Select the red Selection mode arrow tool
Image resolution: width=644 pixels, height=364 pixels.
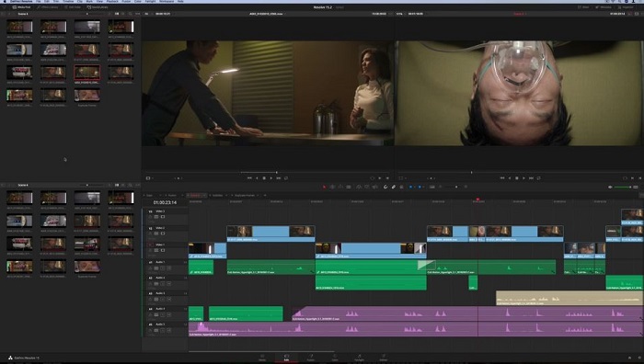pyautogui.click(x=324, y=187)
